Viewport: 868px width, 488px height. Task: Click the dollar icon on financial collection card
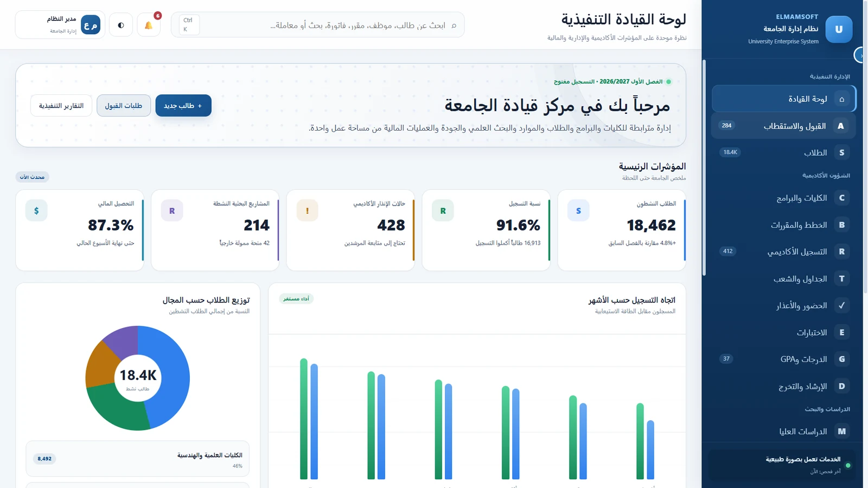pyautogui.click(x=36, y=210)
